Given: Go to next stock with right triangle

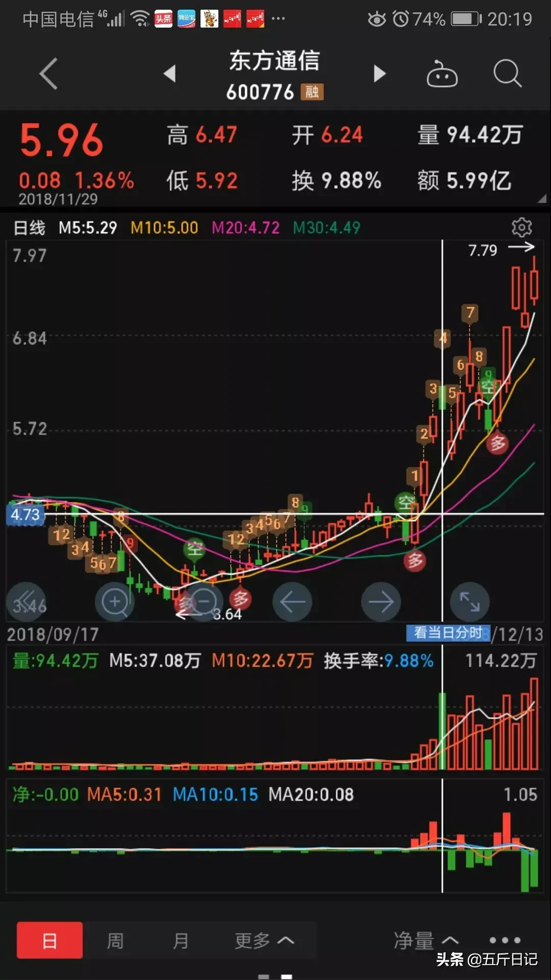Looking at the screenshot, I should 380,73.
